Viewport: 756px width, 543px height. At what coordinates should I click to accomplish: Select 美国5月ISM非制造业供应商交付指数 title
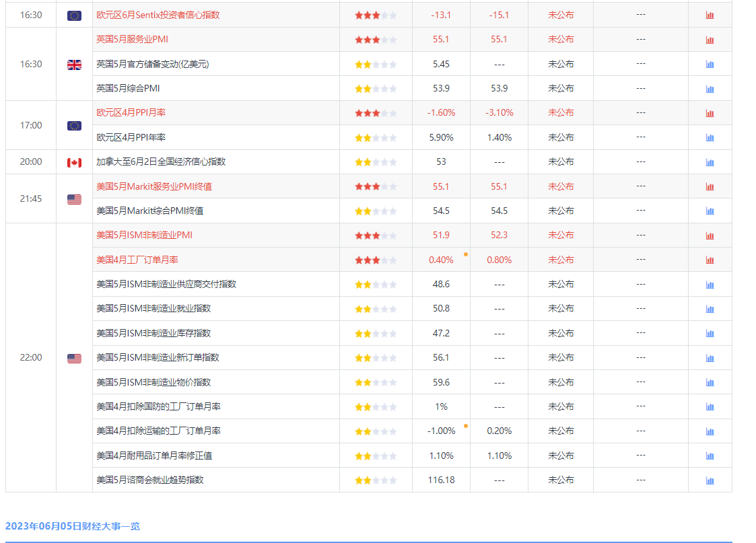(x=166, y=284)
